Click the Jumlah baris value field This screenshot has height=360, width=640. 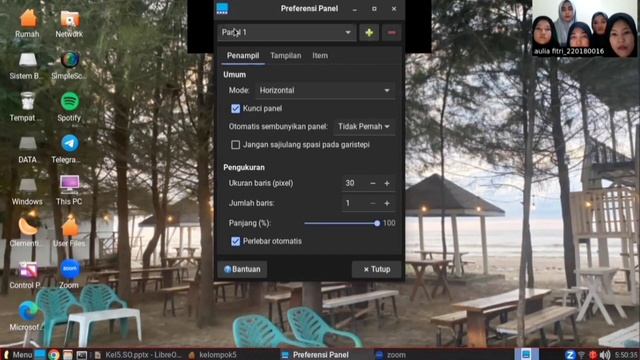tap(354, 203)
